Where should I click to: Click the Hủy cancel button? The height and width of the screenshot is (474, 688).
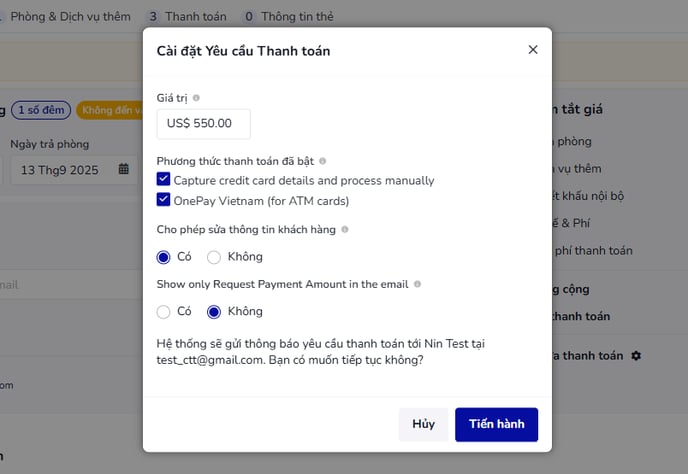point(423,424)
